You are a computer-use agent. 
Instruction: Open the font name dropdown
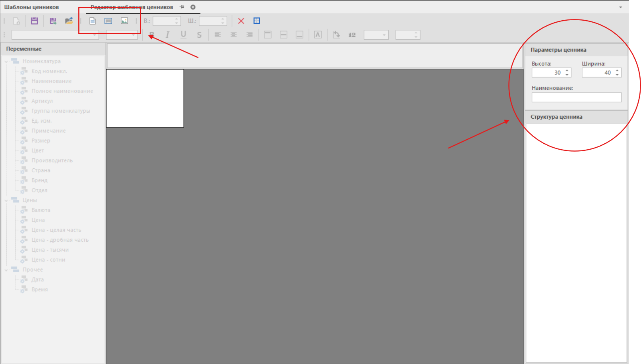(95, 35)
